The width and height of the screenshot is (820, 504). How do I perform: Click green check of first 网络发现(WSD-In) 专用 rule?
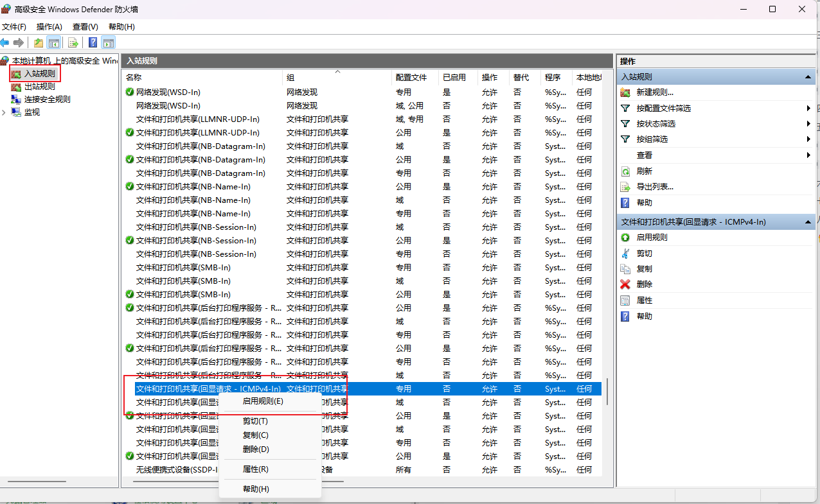point(130,92)
